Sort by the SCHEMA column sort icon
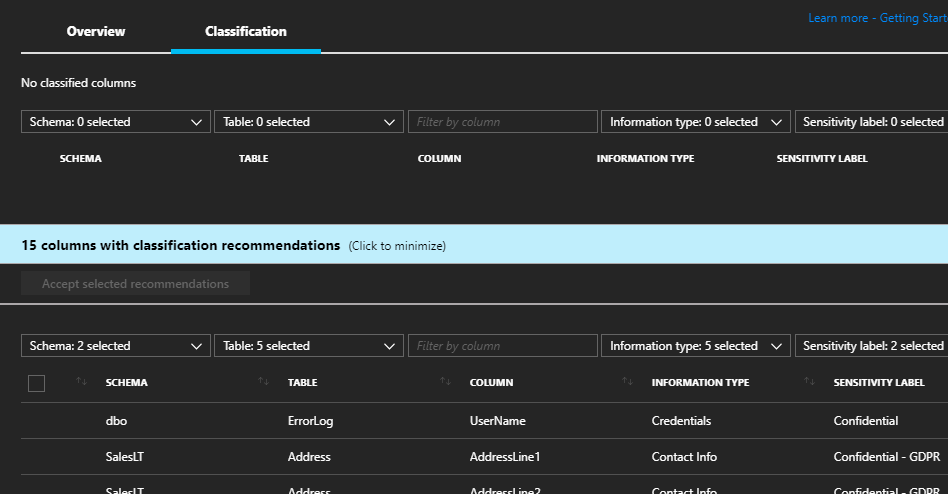The image size is (948, 494). [x=82, y=382]
